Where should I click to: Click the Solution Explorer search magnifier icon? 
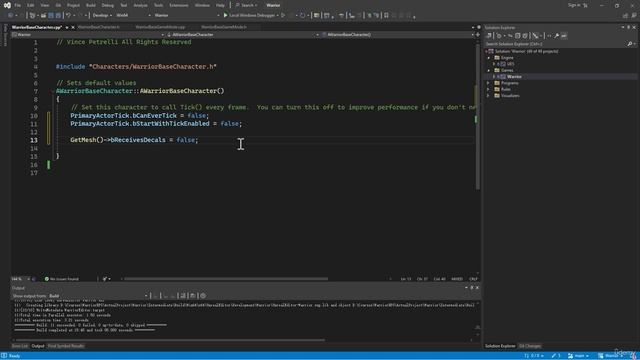pos(630,44)
